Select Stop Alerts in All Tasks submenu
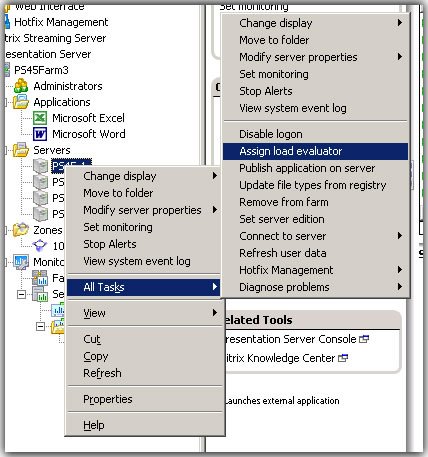The image size is (428, 457). click(315, 91)
